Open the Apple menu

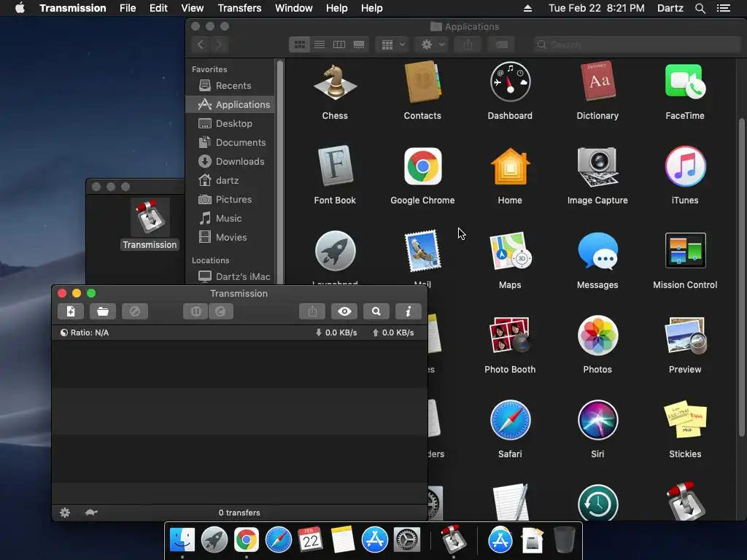pos(20,8)
